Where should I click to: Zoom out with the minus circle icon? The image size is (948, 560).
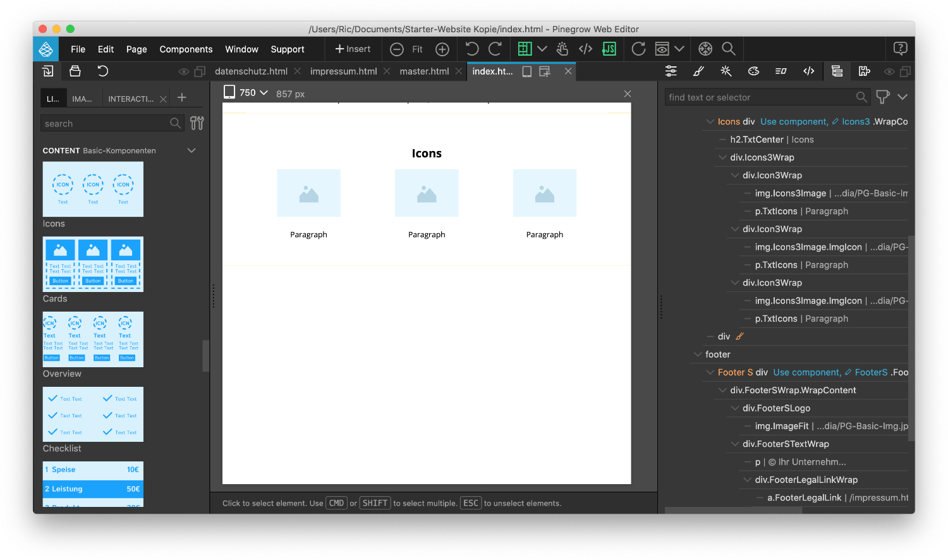tap(397, 49)
